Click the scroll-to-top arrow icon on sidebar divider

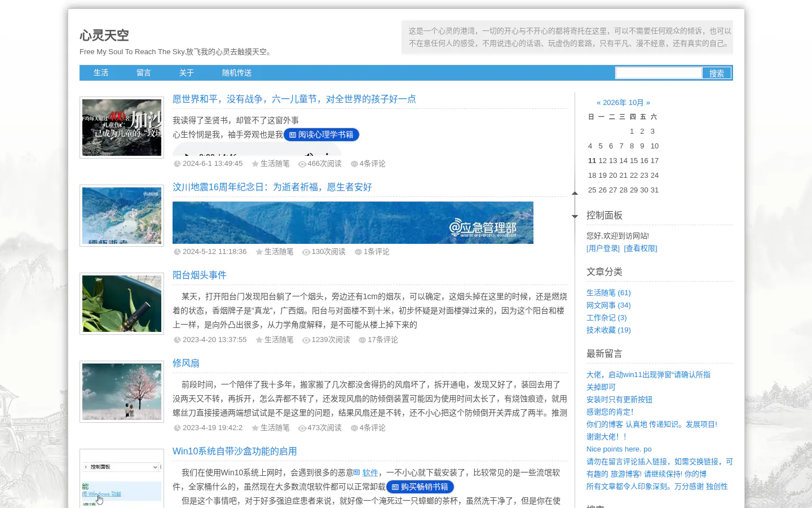pyautogui.click(x=575, y=193)
